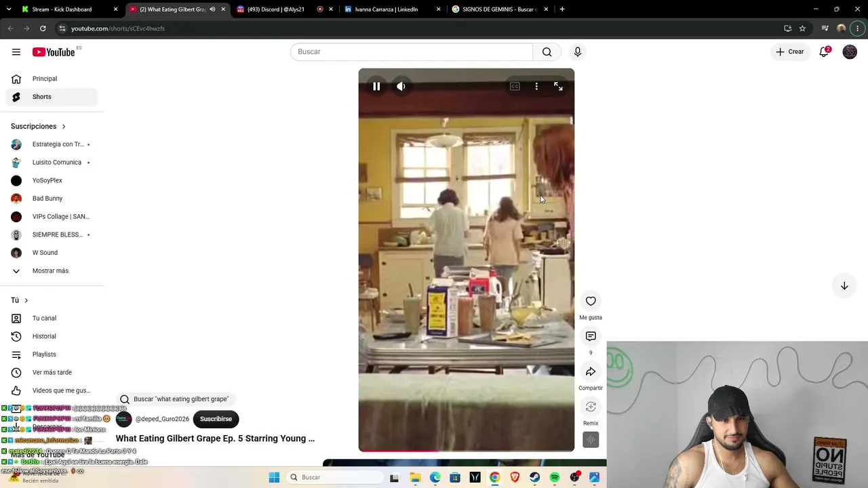Remix this Short
This screenshot has width=868, height=488.
(591, 407)
